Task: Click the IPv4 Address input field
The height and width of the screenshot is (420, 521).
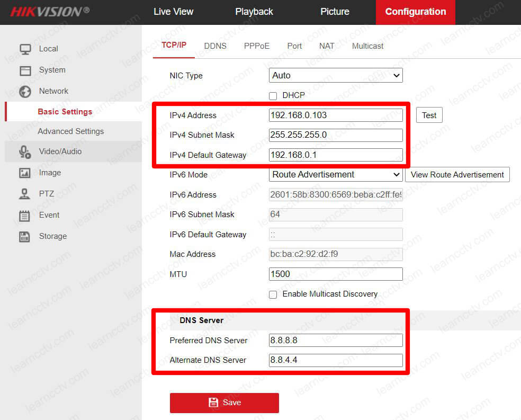Action: 336,115
